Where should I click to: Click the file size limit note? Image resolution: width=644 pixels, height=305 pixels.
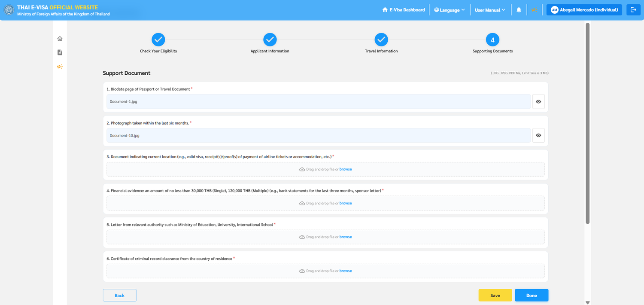point(519,73)
